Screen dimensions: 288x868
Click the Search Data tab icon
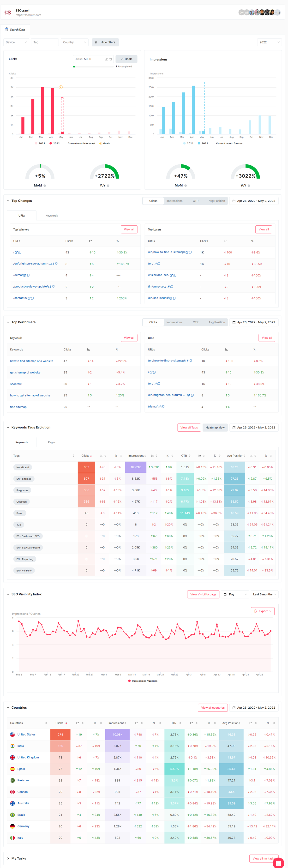6,29
